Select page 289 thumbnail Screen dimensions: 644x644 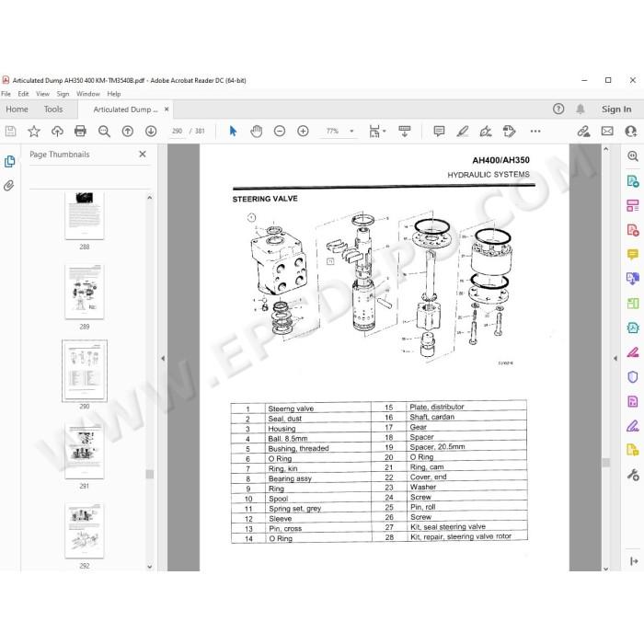click(85, 292)
